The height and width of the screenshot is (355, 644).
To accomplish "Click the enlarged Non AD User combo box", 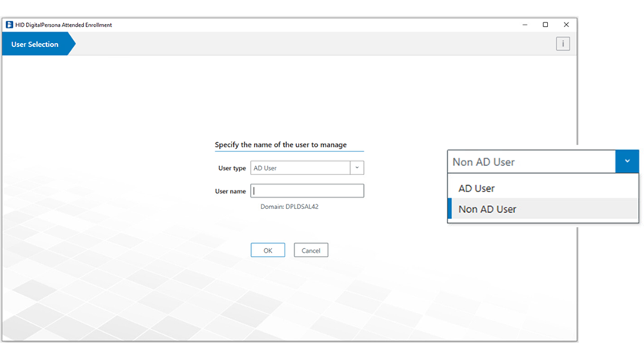I will point(531,162).
